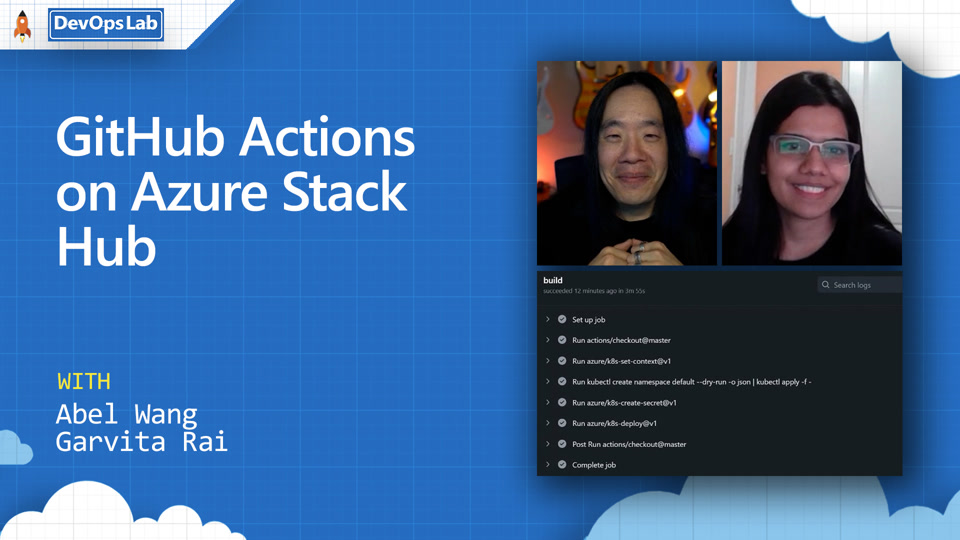Expand the Post Run actions/checkout@master step
Image resolution: width=960 pixels, height=540 pixels.
548,444
